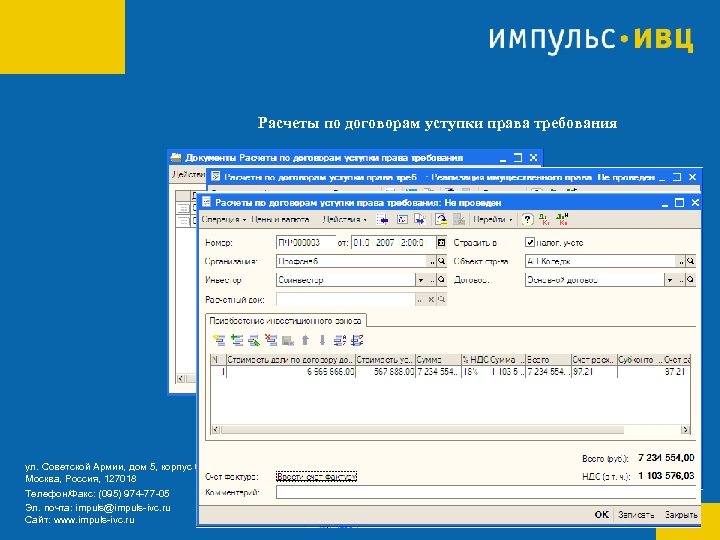Click the edit row icon in table toolbar

(254, 340)
